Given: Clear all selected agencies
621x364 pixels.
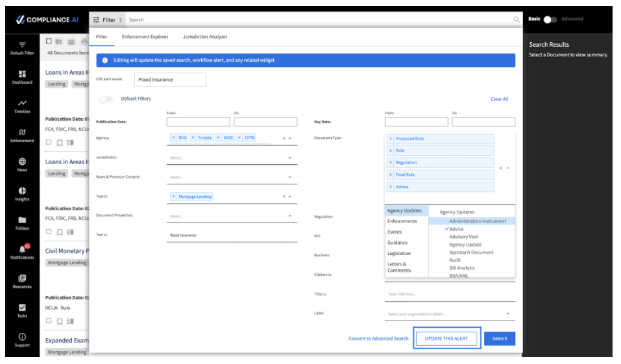Looking at the screenshot, I should [x=284, y=138].
